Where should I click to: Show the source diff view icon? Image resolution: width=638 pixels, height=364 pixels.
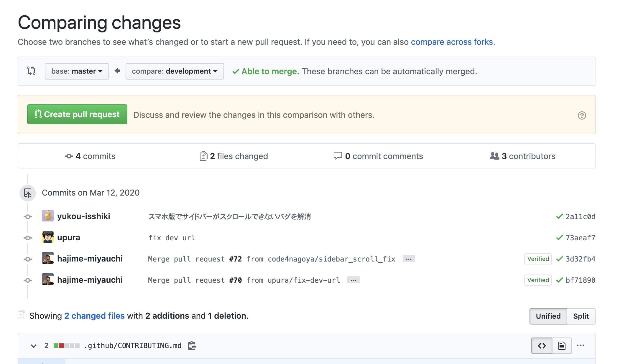[x=542, y=345]
